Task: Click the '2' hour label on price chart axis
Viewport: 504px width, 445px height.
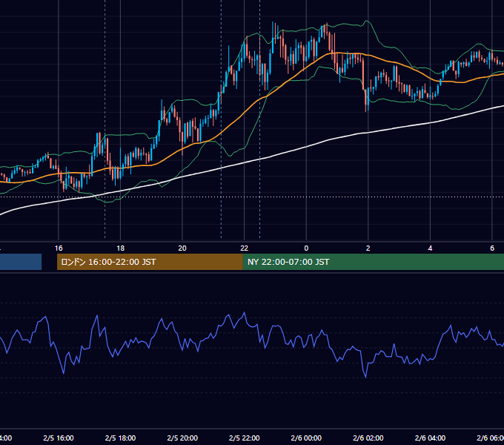Action: click(368, 248)
